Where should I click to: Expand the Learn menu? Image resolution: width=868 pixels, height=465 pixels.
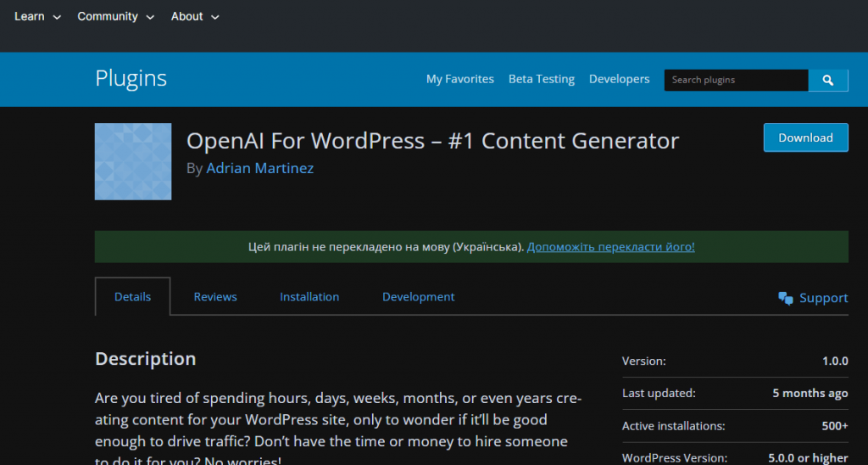pos(37,17)
